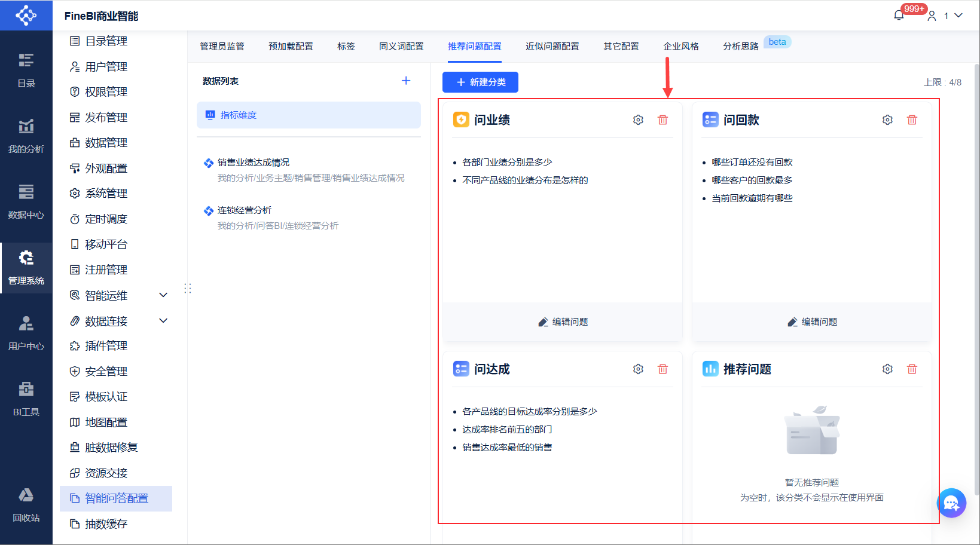Open 数据中心 in left navigation
980x545 pixels.
click(x=26, y=202)
